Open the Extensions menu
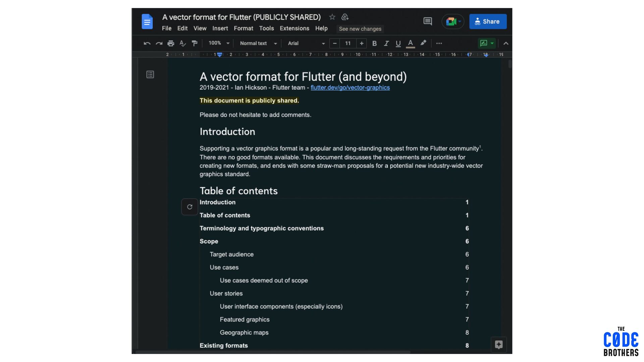 point(294,28)
